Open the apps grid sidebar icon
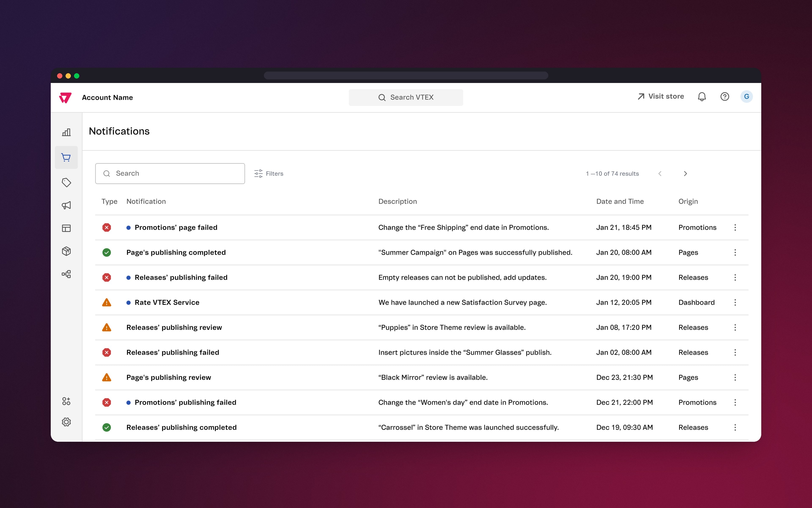 point(66,401)
